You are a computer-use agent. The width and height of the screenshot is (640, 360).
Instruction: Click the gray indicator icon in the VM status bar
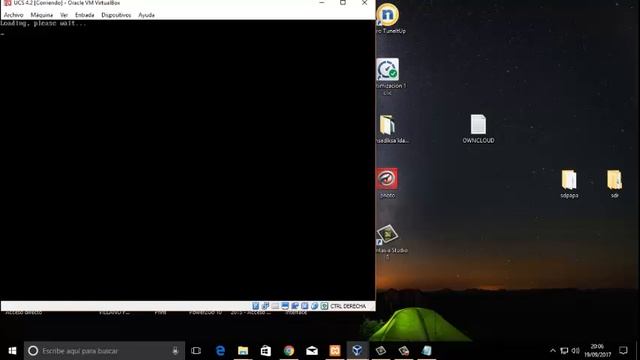(275, 306)
